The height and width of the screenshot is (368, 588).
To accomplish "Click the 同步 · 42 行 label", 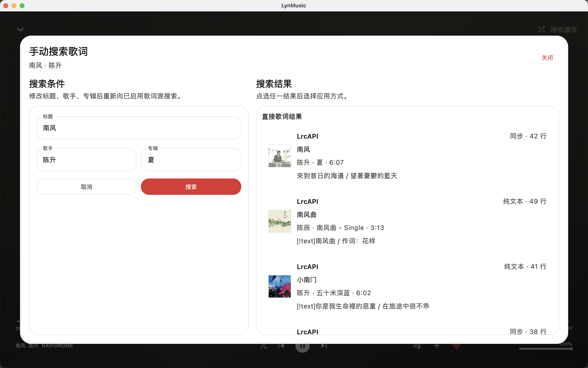I will coord(528,136).
